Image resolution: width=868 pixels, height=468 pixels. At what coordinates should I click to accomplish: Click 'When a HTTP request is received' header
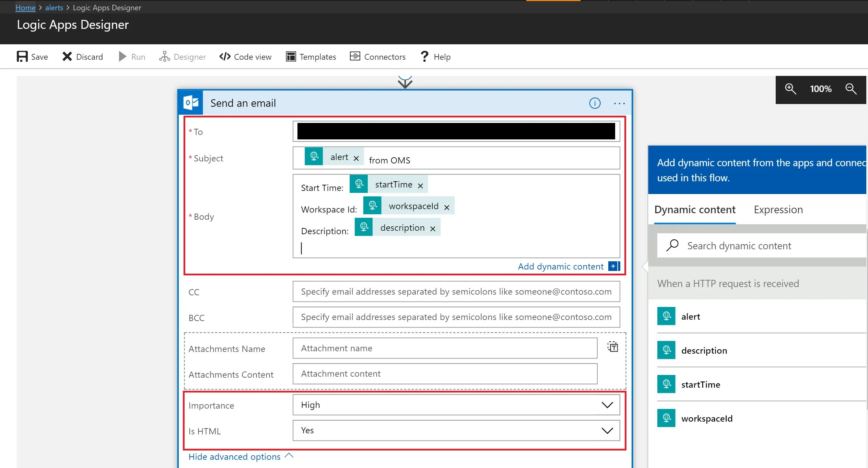[x=728, y=284]
